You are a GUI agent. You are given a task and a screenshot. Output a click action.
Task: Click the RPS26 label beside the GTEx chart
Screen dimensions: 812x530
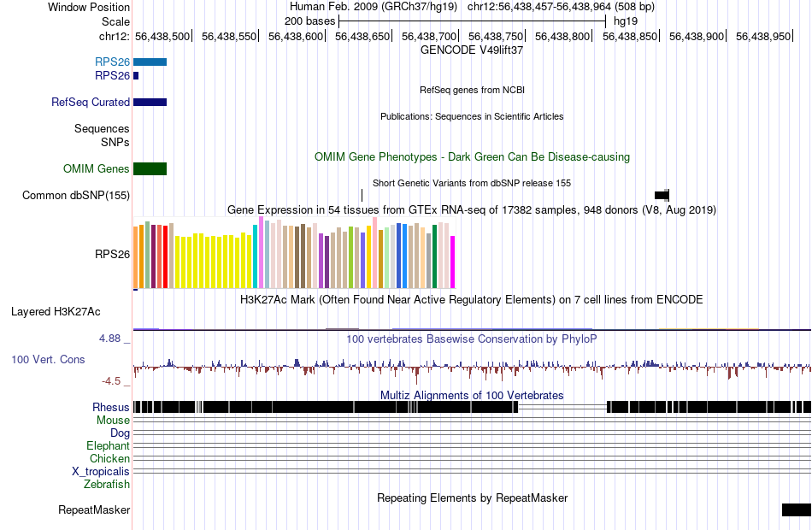[112, 255]
